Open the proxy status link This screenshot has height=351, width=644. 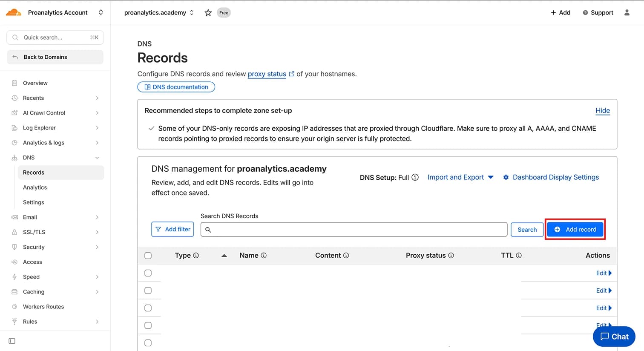267,74
